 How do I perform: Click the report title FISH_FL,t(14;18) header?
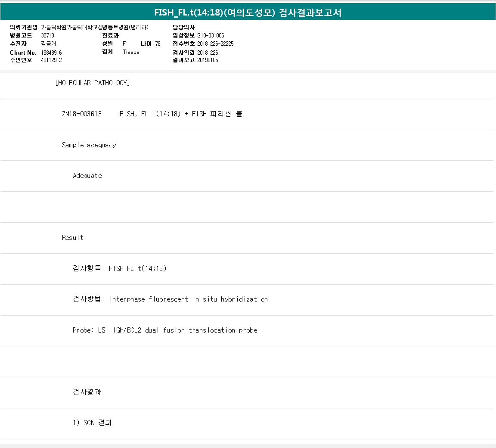[248, 12]
